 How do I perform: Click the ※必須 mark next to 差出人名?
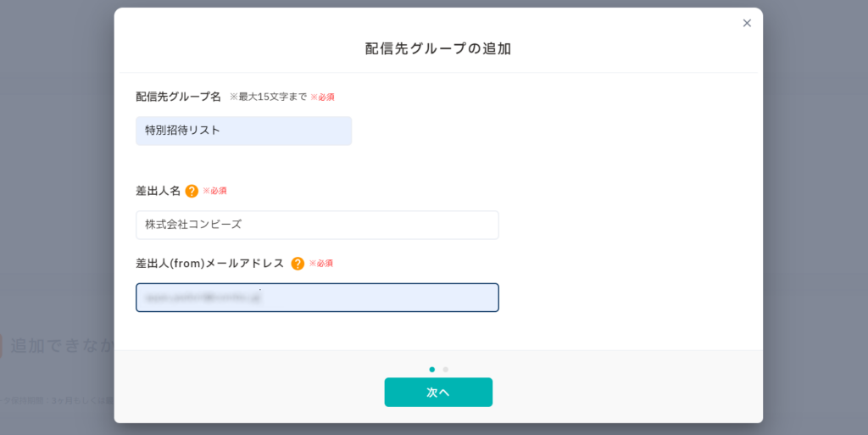(214, 191)
